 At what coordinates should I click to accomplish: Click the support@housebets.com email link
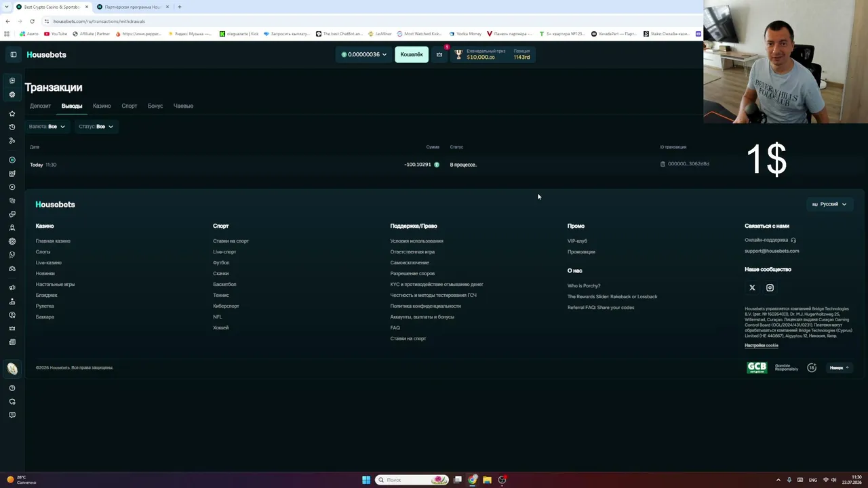(x=772, y=251)
